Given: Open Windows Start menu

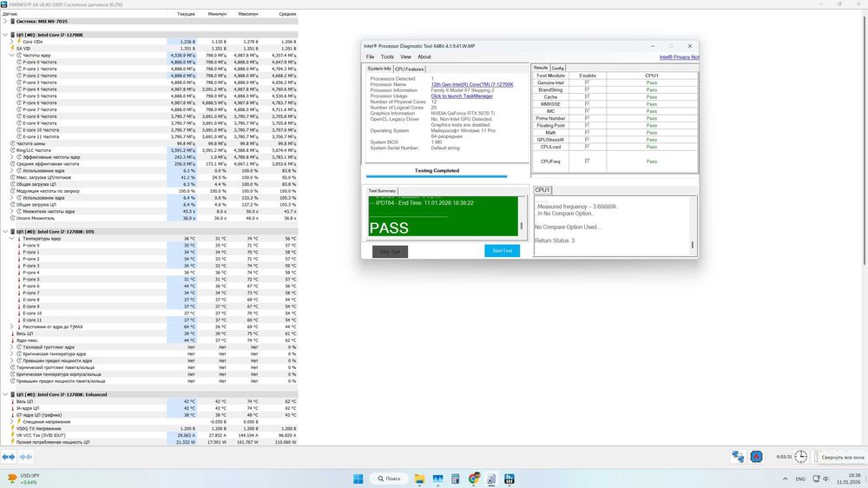Looking at the screenshot, I should click(x=358, y=478).
